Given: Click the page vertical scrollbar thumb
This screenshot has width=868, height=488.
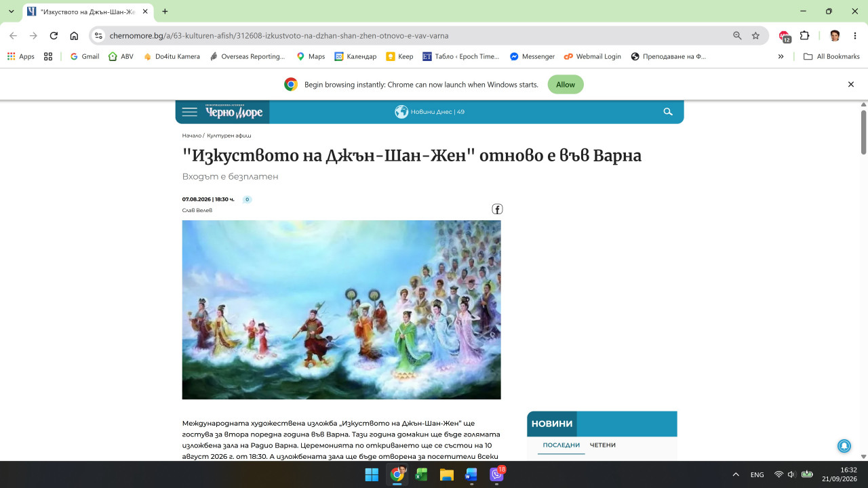Looking at the screenshot, I should [864, 131].
